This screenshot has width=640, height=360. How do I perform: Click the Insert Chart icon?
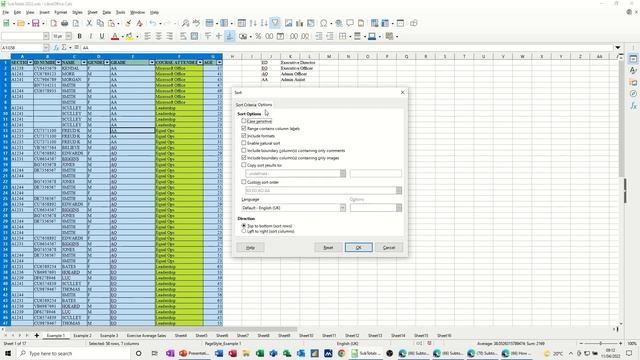300,23
